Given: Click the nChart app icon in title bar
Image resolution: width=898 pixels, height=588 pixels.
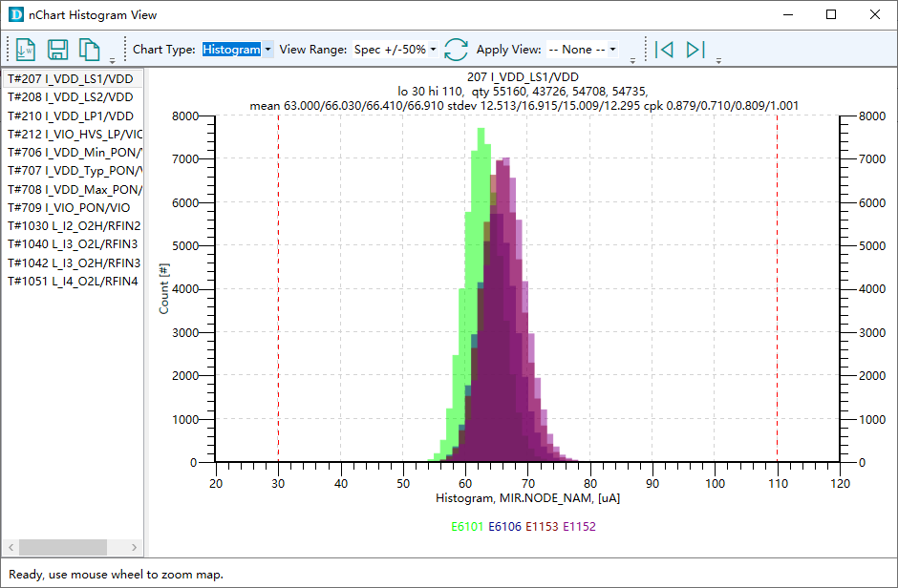Looking at the screenshot, I should [x=15, y=15].
